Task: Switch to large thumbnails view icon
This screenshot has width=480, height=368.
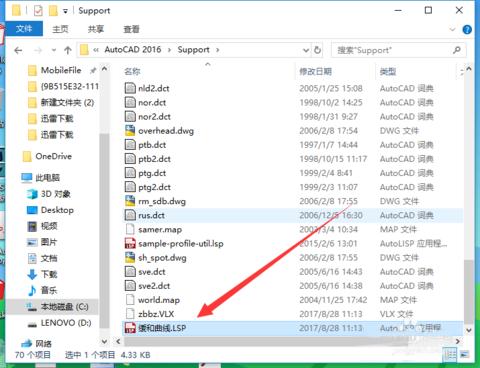Action: (x=464, y=355)
